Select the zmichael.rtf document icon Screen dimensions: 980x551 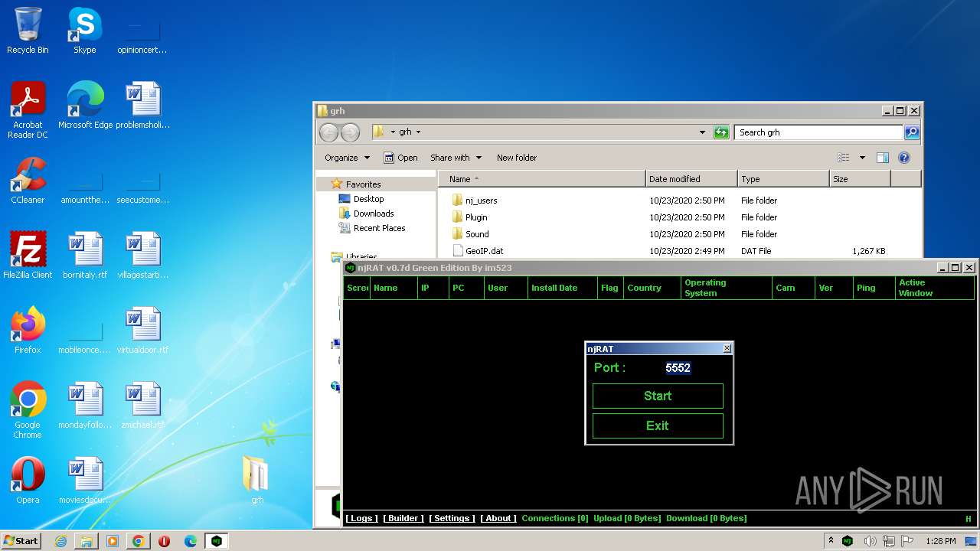tap(142, 406)
